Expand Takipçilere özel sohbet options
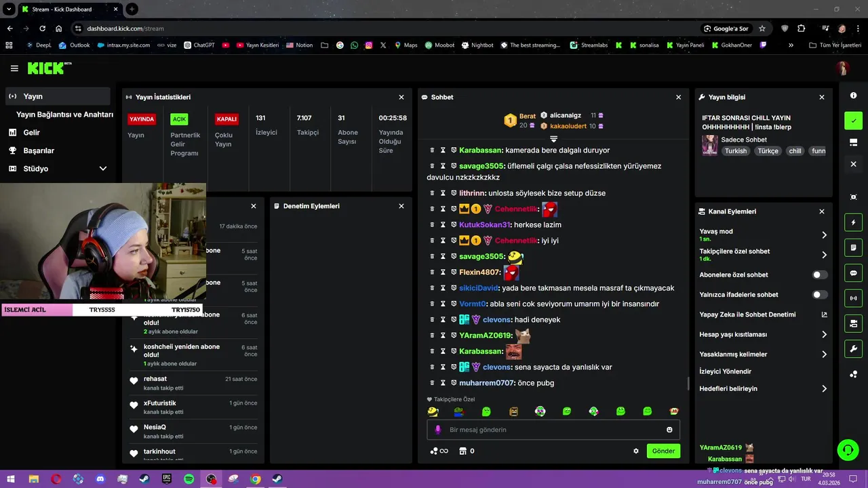This screenshot has height=488, width=868. click(824, 255)
